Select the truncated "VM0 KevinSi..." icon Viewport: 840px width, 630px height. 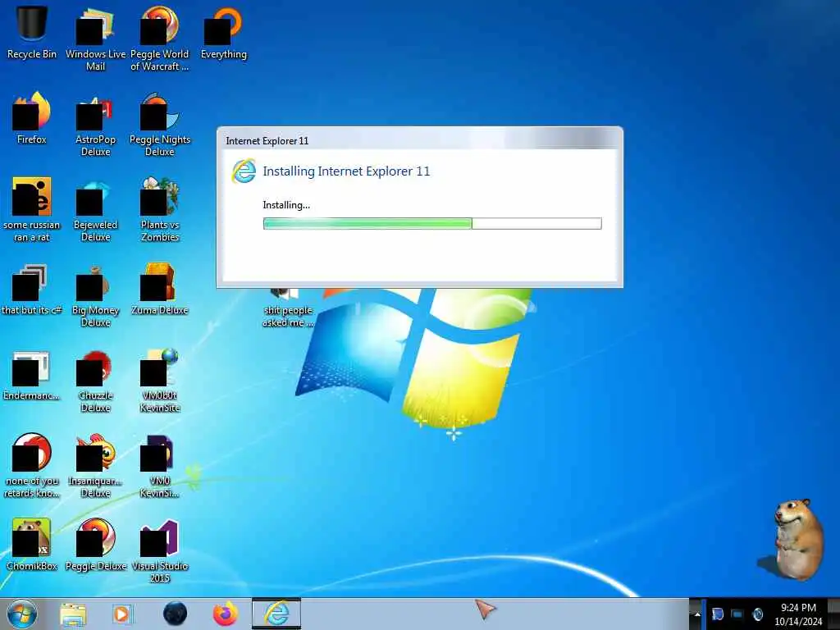click(160, 466)
